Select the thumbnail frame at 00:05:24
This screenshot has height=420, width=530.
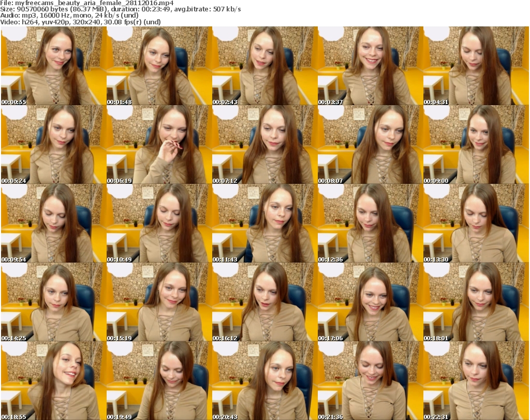pos(53,144)
